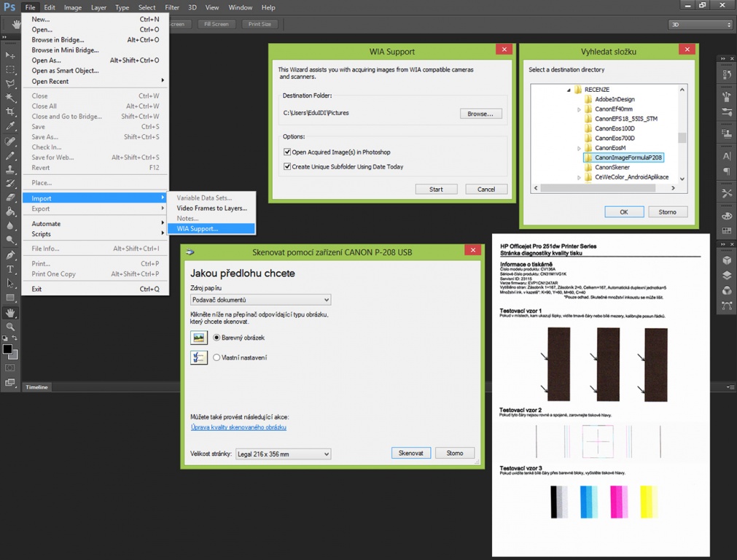Viewport: 737px width, 560px height.
Task: Open Velikost stránky dropdown
Action: [283, 454]
